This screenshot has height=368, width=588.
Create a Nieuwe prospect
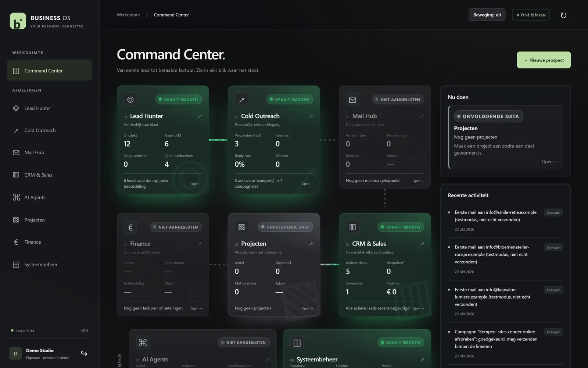point(544,60)
